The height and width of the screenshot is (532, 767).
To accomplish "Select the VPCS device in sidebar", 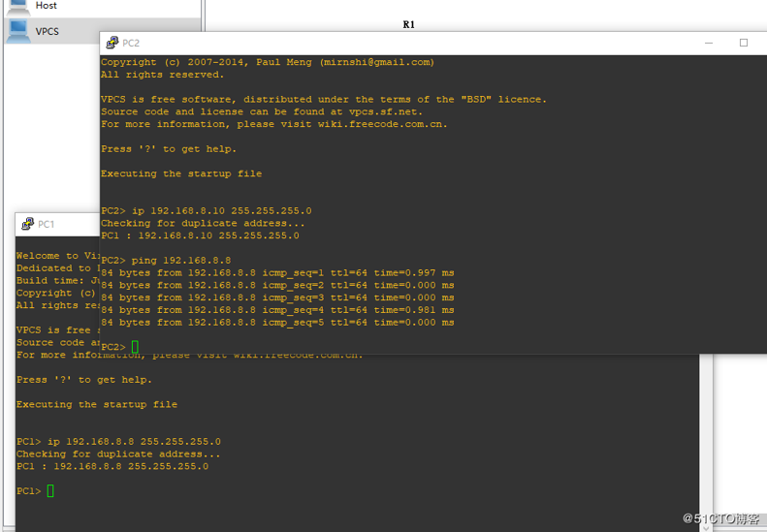I will pos(102,31).
